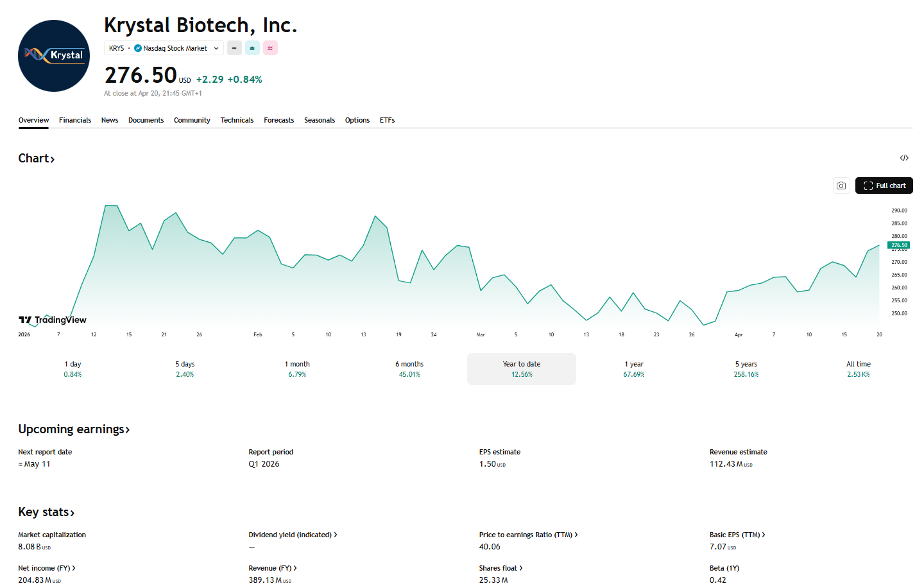Click the teal primary listing badge icon
Screen dimensions: 924x586
pos(252,48)
